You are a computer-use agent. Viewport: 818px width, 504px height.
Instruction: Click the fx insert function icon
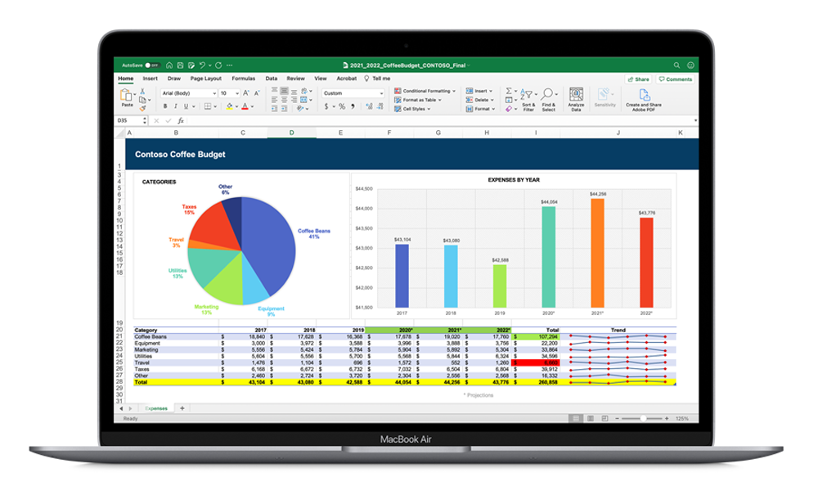click(181, 120)
